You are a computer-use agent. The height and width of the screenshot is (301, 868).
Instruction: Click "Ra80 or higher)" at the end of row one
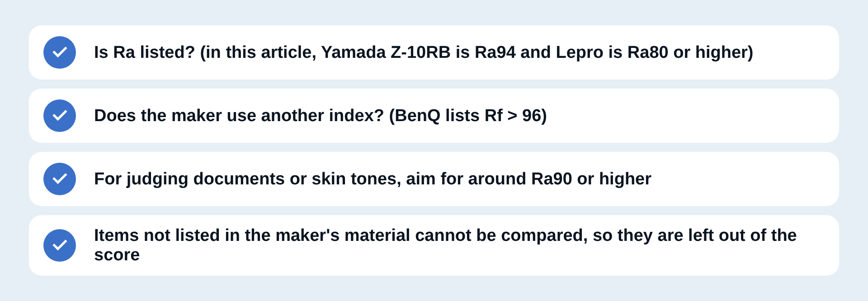[x=690, y=52]
